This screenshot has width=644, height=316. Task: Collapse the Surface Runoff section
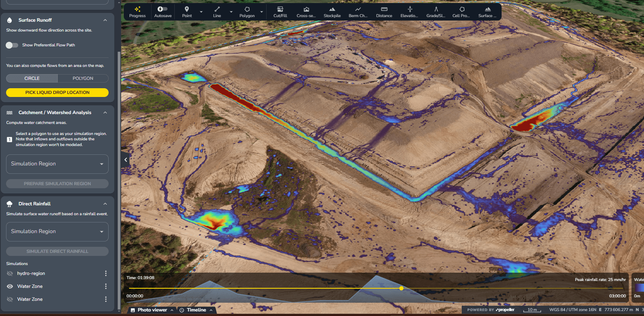105,20
